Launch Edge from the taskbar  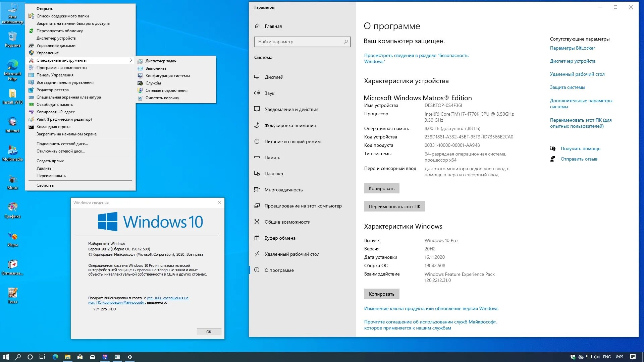click(55, 357)
